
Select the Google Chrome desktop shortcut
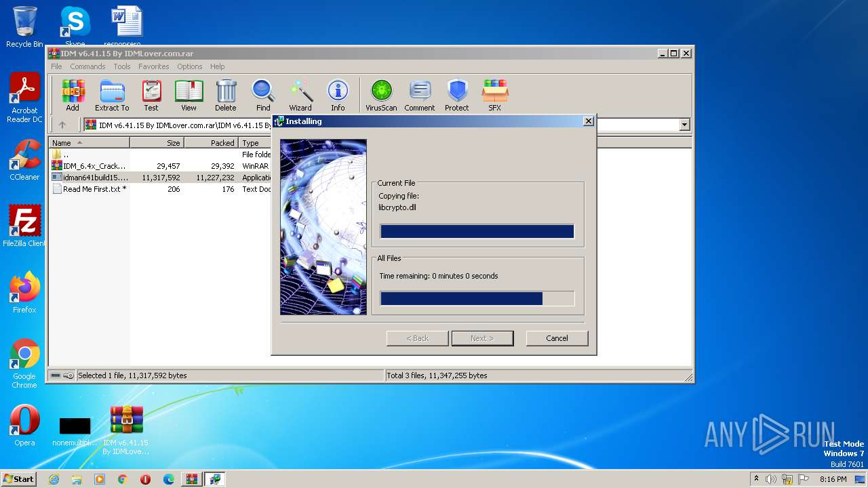click(24, 364)
